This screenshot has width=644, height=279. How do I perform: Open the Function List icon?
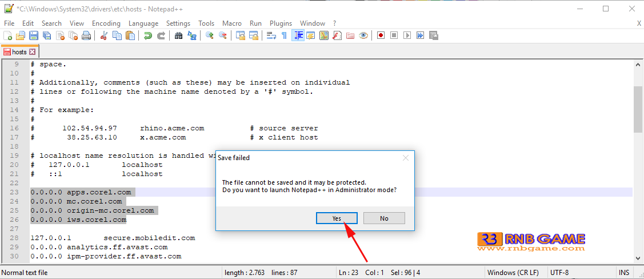[337, 36]
